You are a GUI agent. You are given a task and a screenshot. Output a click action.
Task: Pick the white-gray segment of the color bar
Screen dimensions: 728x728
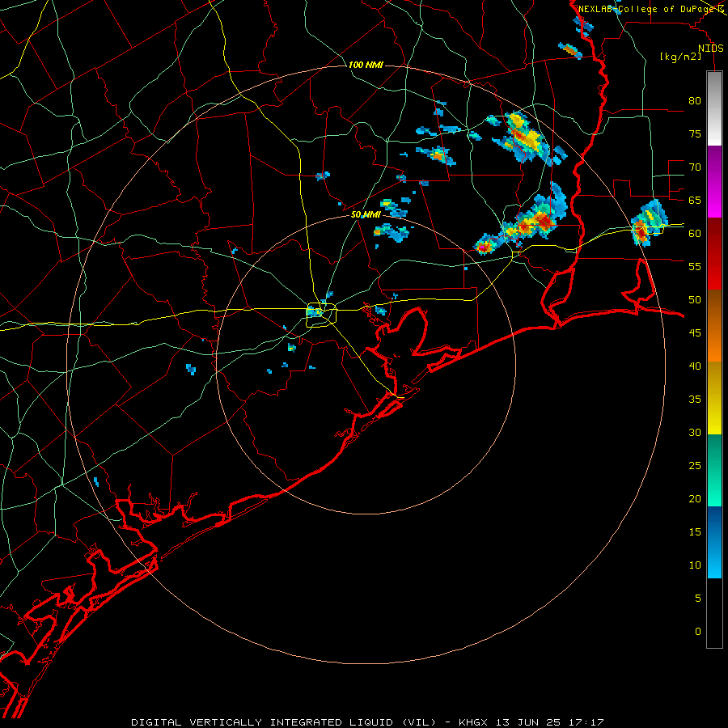(x=714, y=108)
